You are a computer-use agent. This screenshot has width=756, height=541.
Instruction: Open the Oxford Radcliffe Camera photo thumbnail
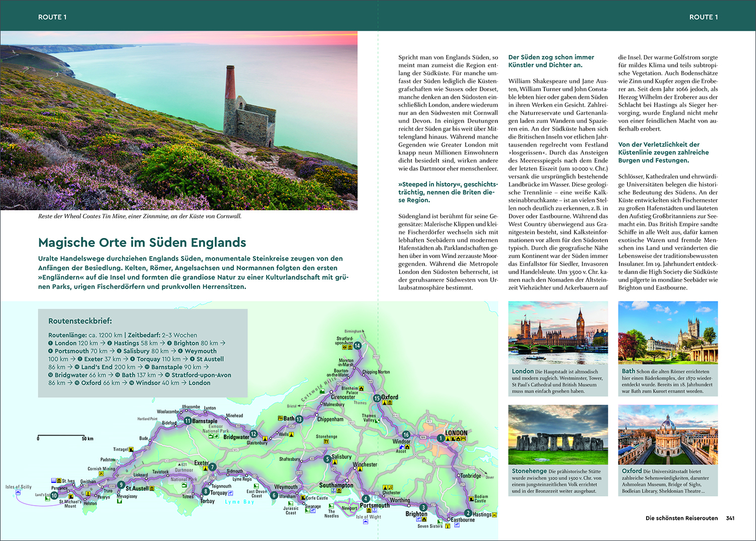click(x=668, y=435)
